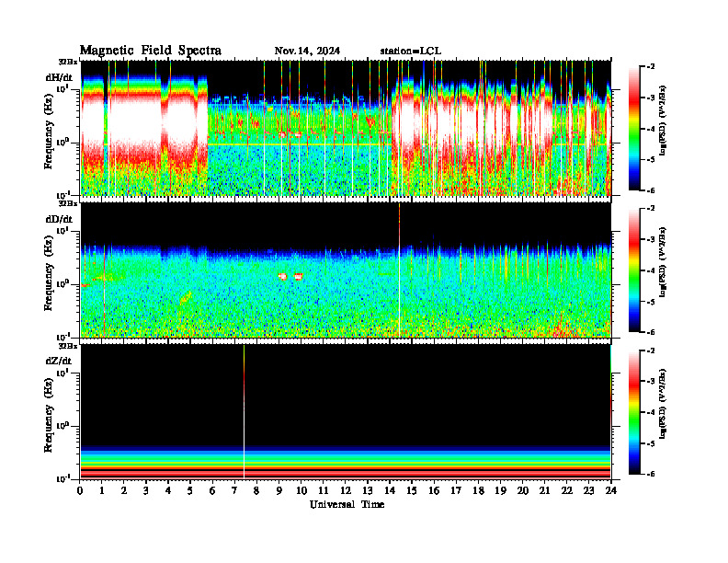Click hour 13 on the time axis
Image resolution: width=728 pixels, height=563 pixels.
(x=368, y=490)
